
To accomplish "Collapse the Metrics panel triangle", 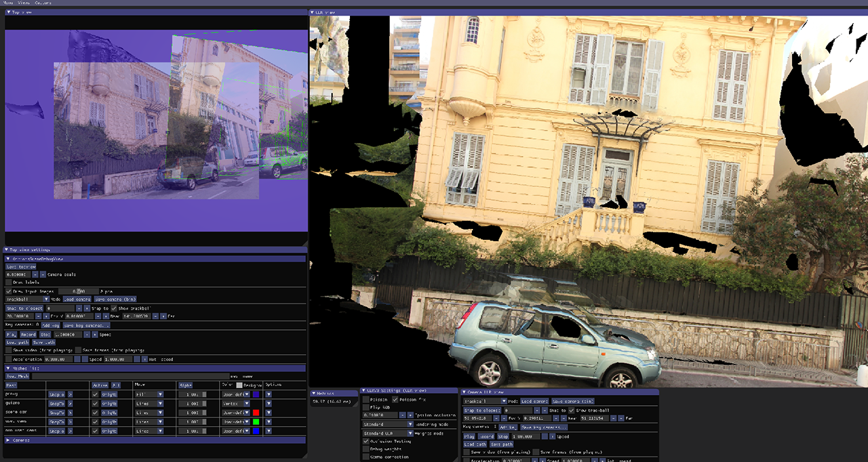I will pyautogui.click(x=314, y=393).
